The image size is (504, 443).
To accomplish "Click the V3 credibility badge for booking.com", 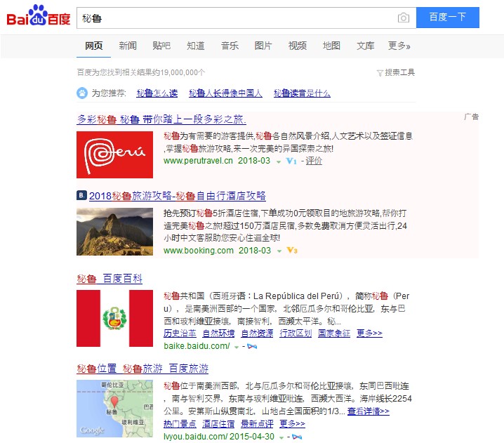I will [292, 251].
